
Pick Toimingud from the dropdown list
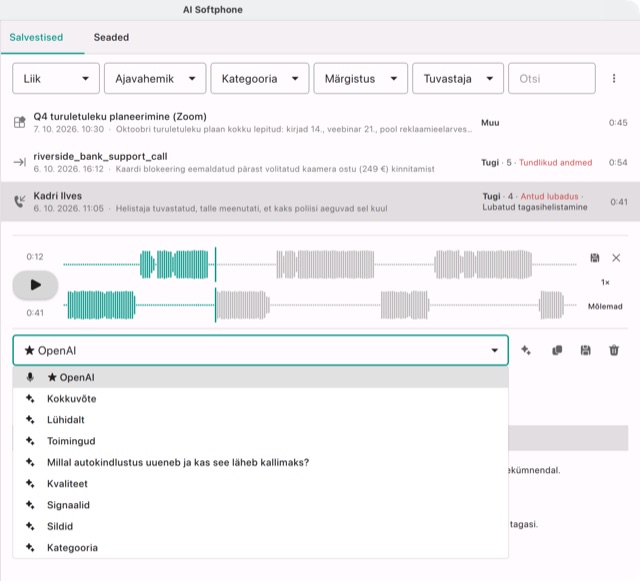pos(260,441)
